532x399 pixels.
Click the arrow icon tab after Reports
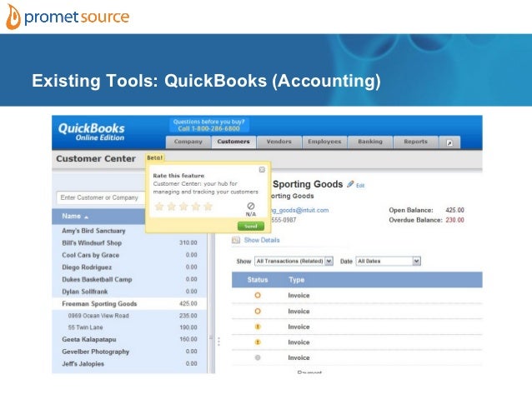pyautogui.click(x=449, y=142)
